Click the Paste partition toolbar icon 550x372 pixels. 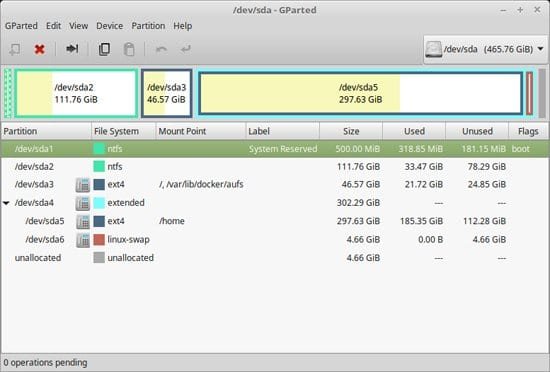129,49
